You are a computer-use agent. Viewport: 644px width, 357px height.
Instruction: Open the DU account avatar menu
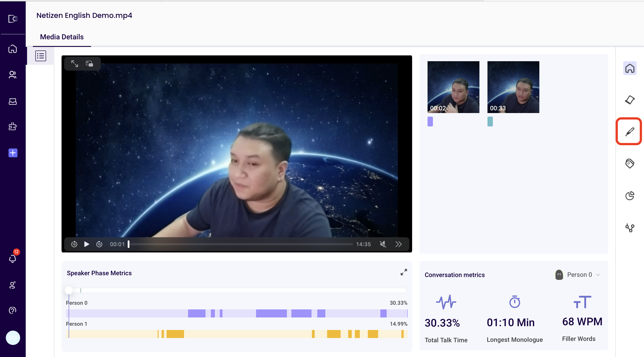coord(13,338)
